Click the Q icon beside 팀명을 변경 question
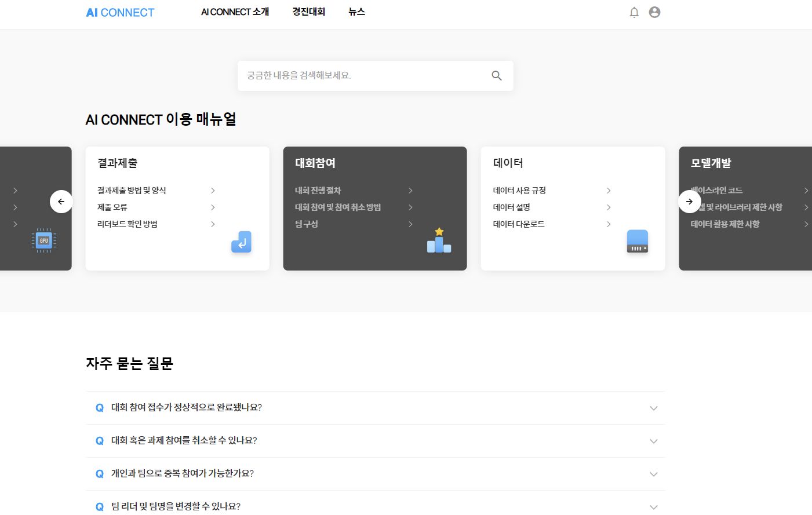This screenshot has width=812, height=515. click(x=100, y=507)
